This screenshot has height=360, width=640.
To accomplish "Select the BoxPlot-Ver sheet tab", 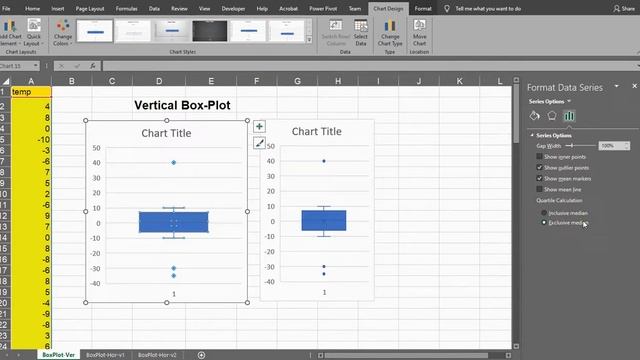I will click(x=58, y=355).
